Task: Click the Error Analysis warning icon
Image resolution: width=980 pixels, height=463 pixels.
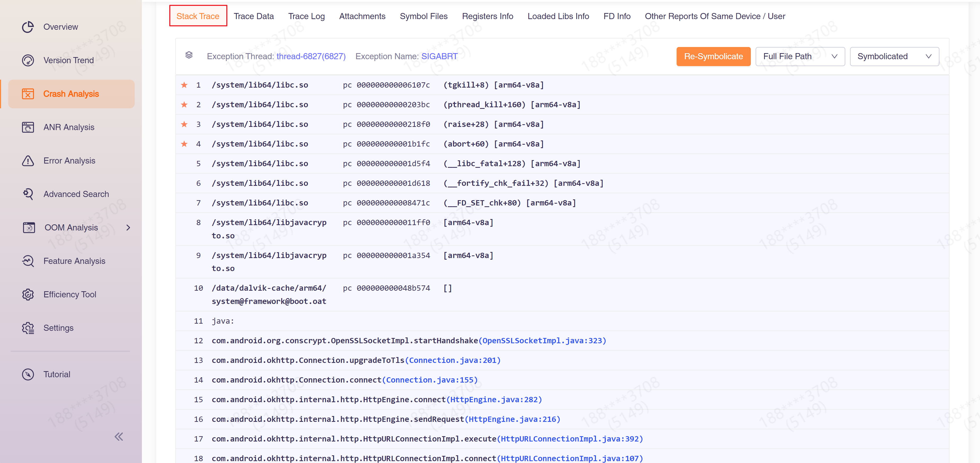Action: click(28, 161)
